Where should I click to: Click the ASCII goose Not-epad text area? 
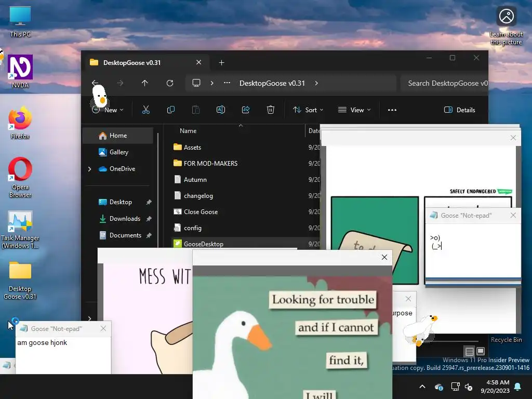473,251
